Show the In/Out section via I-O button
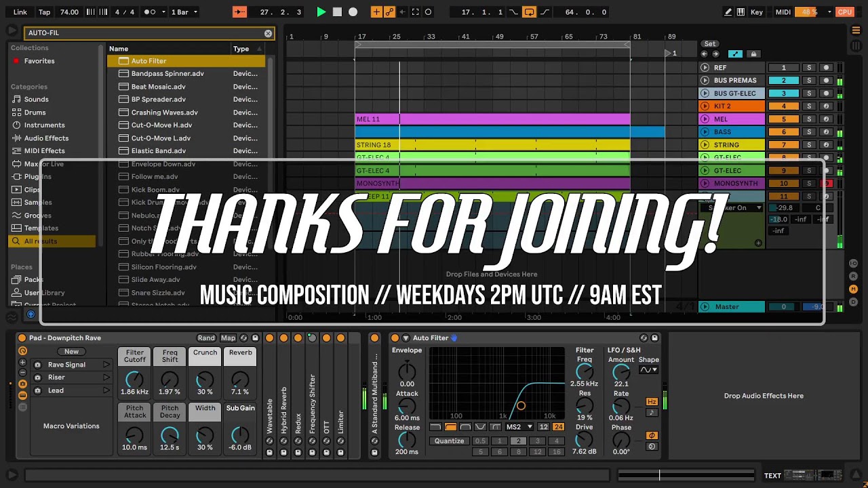 tap(854, 263)
